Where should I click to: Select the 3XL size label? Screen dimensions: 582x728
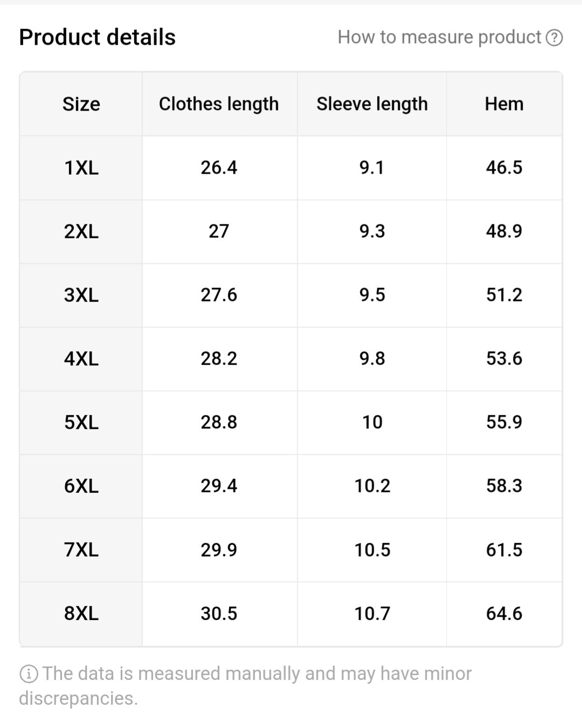(x=81, y=295)
